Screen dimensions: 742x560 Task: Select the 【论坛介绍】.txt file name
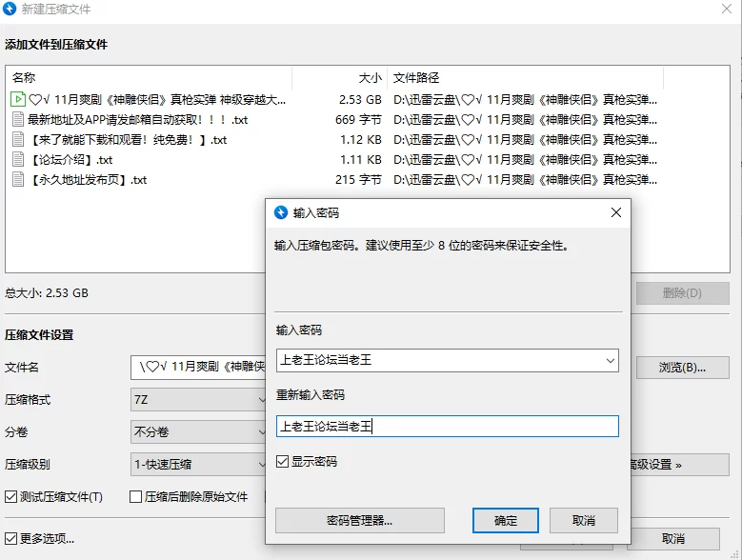point(70,160)
